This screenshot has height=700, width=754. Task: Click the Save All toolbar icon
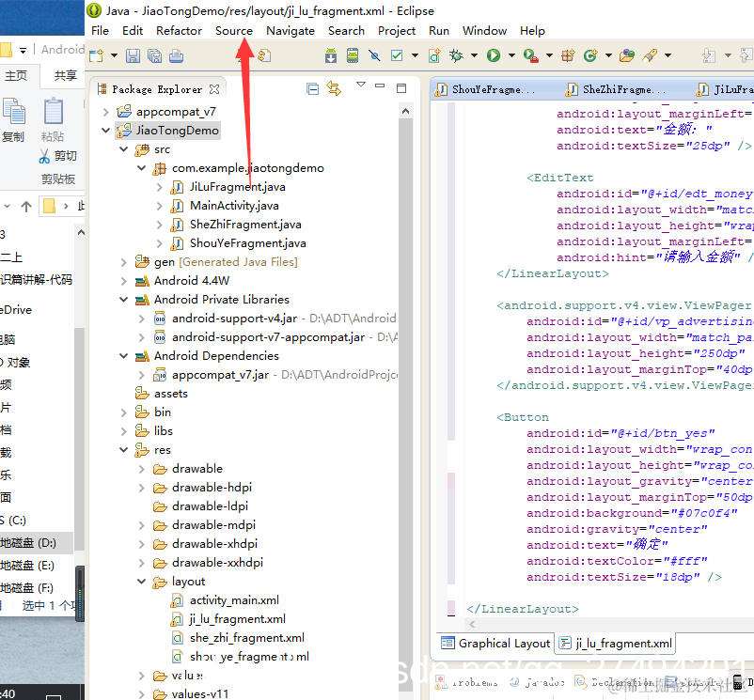154,55
